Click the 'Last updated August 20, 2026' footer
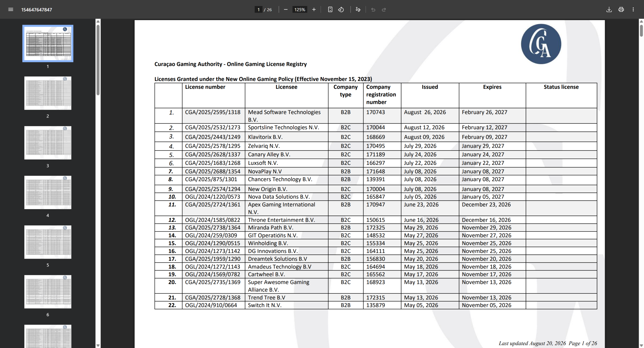 532,343
